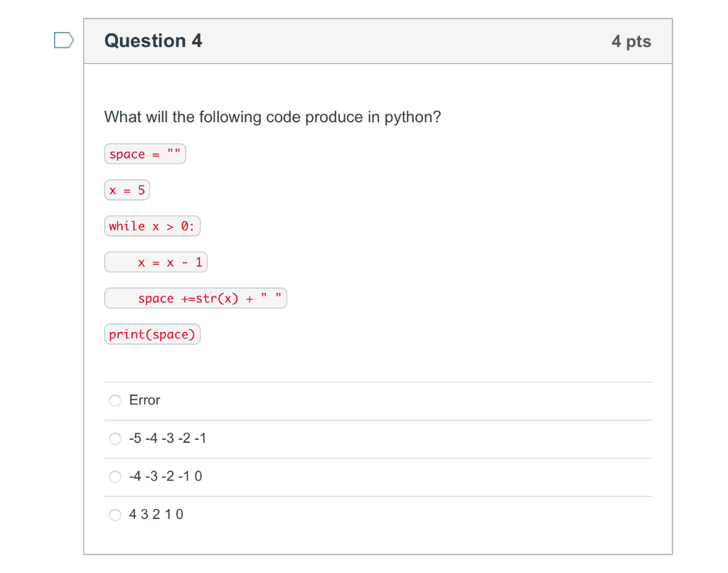Flag Question 4 using the bookmark icon
This screenshot has width=728, height=573.
click(63, 41)
